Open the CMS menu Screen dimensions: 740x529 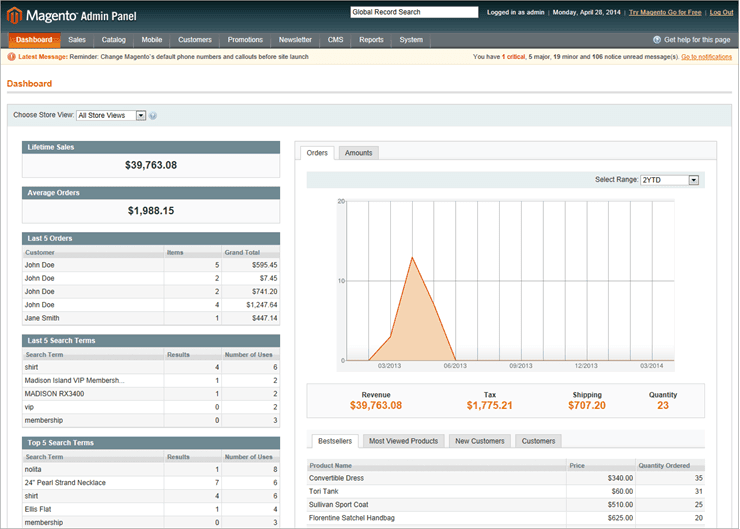point(336,40)
